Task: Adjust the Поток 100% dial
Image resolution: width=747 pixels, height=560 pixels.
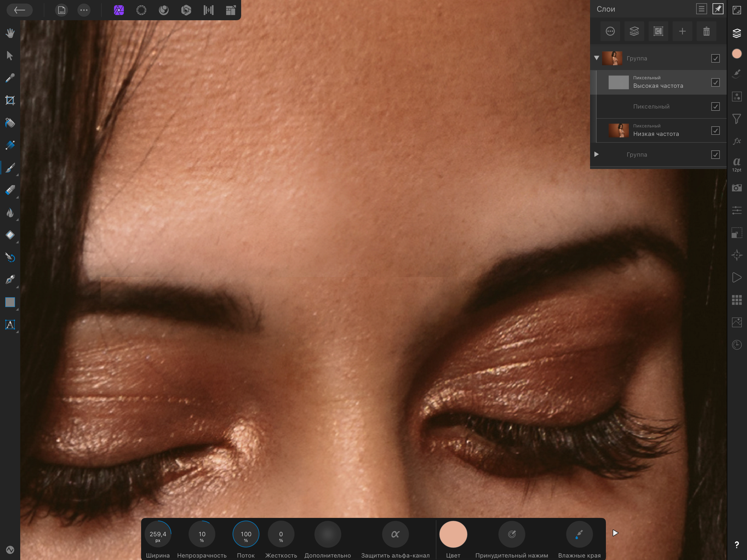Action: click(246, 534)
